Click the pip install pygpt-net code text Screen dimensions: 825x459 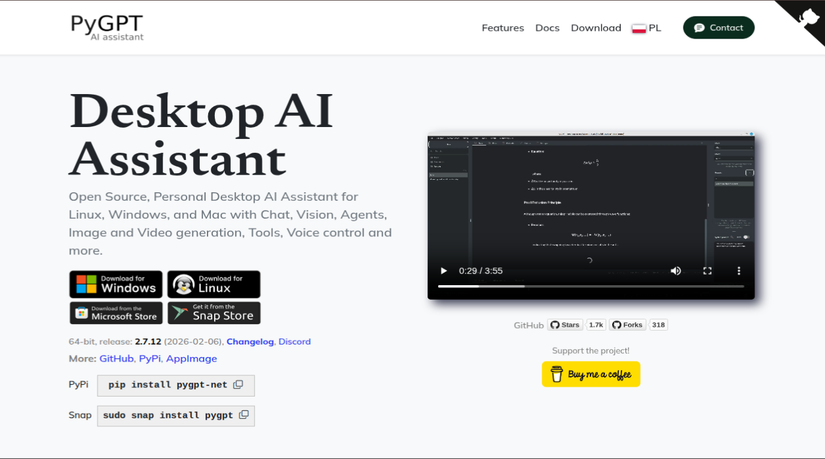pos(168,385)
